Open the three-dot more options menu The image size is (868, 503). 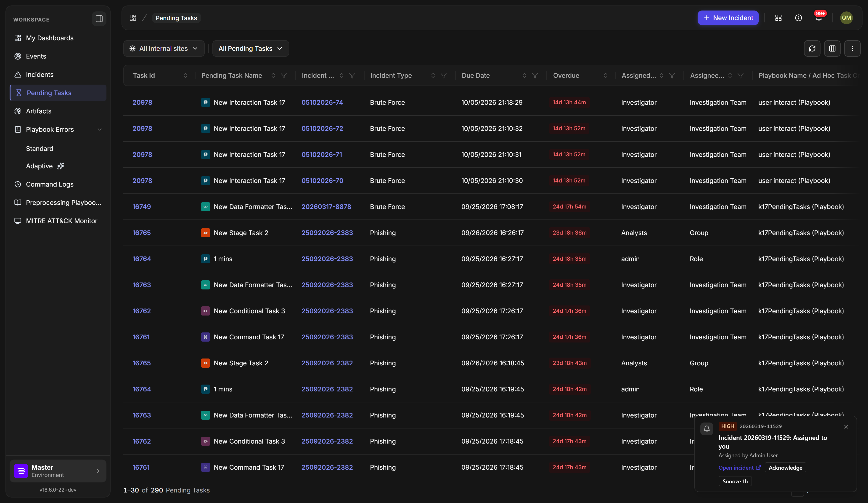click(852, 49)
